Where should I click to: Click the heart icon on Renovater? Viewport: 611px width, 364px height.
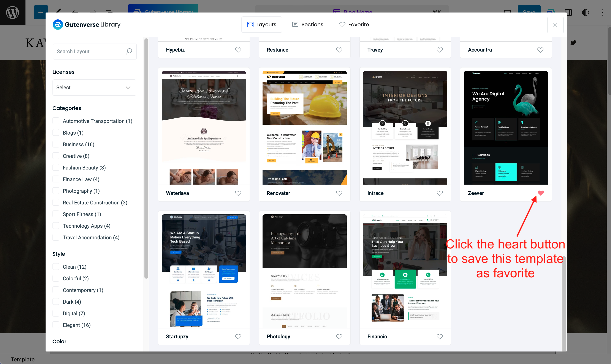click(339, 193)
